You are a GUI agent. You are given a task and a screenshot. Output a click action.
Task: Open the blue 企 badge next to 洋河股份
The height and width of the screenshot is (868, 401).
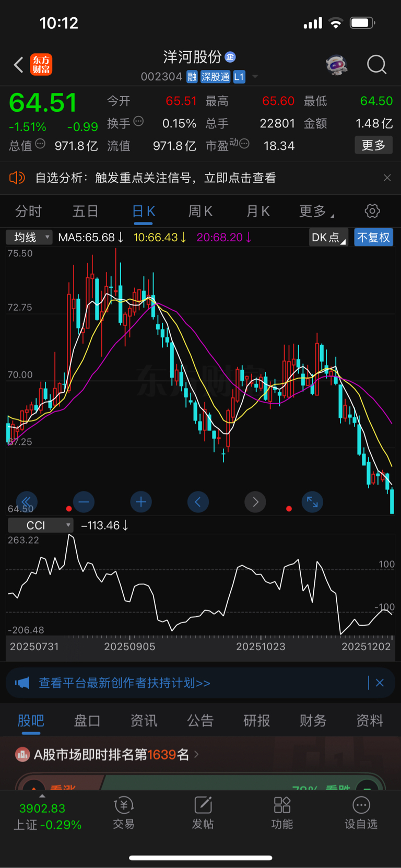(230, 57)
